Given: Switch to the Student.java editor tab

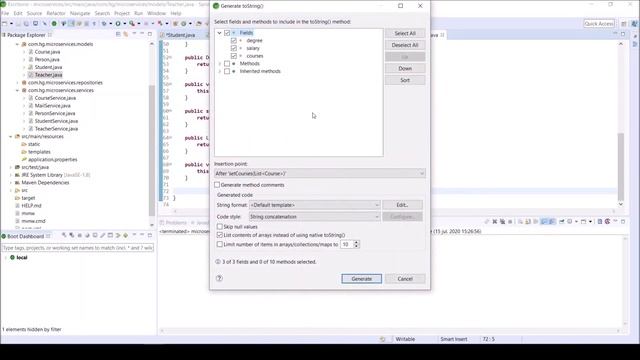Looking at the screenshot, I should click(181, 35).
